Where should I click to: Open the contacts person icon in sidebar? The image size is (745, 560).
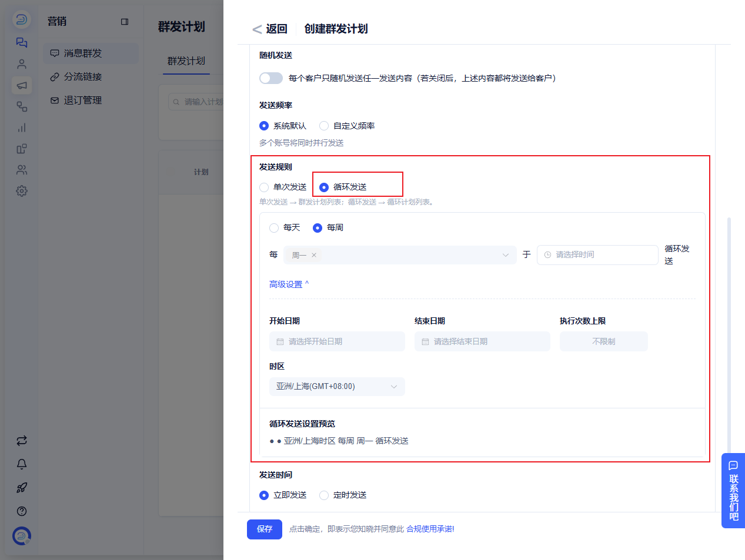[22, 64]
